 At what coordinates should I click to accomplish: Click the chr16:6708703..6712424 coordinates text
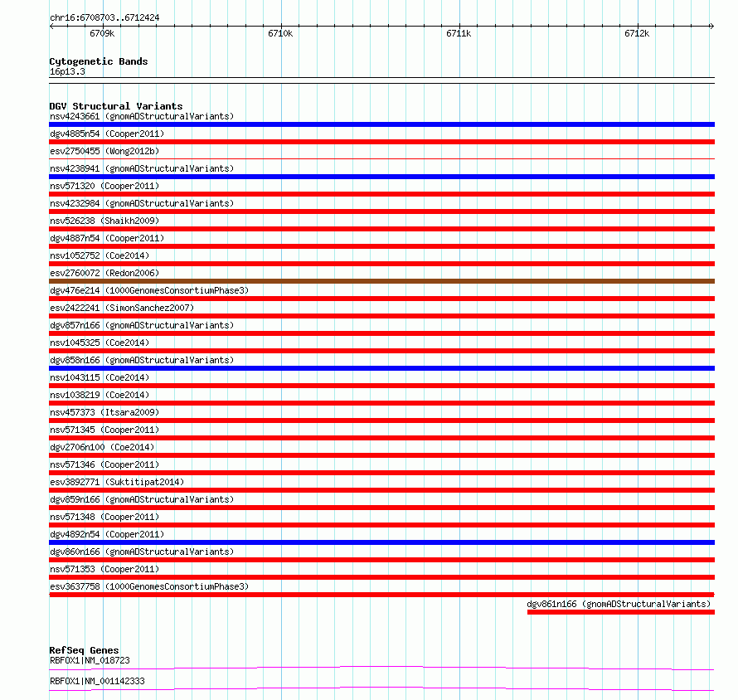104,18
